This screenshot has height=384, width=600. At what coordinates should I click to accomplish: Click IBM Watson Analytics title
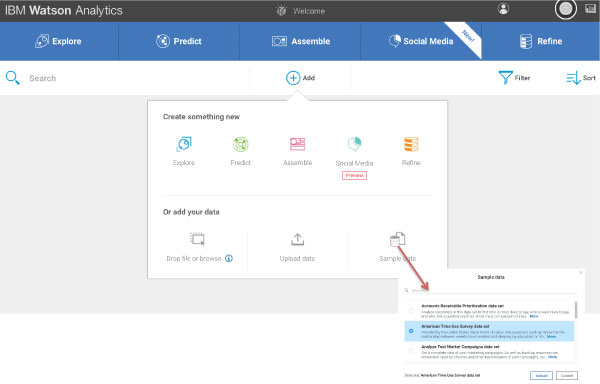[64, 10]
